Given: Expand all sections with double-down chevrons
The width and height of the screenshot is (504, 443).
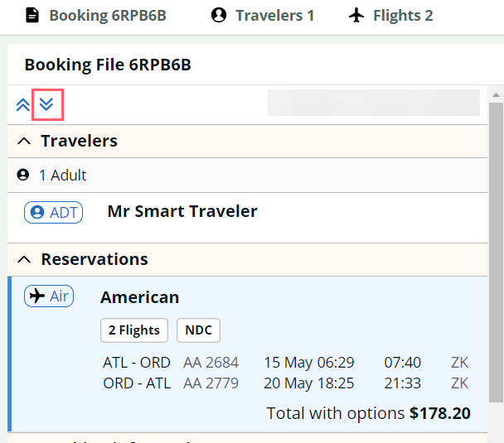Looking at the screenshot, I should 46,104.
